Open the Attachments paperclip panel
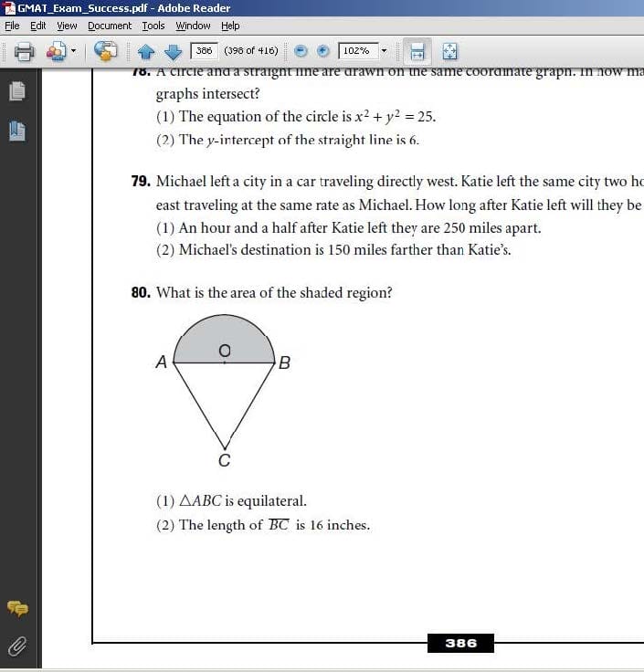The width and height of the screenshot is (644, 672). pyautogui.click(x=17, y=646)
